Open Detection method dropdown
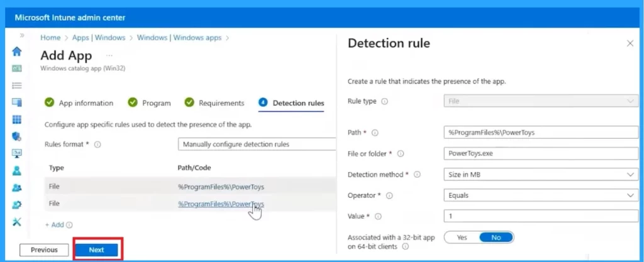 pos(541,175)
